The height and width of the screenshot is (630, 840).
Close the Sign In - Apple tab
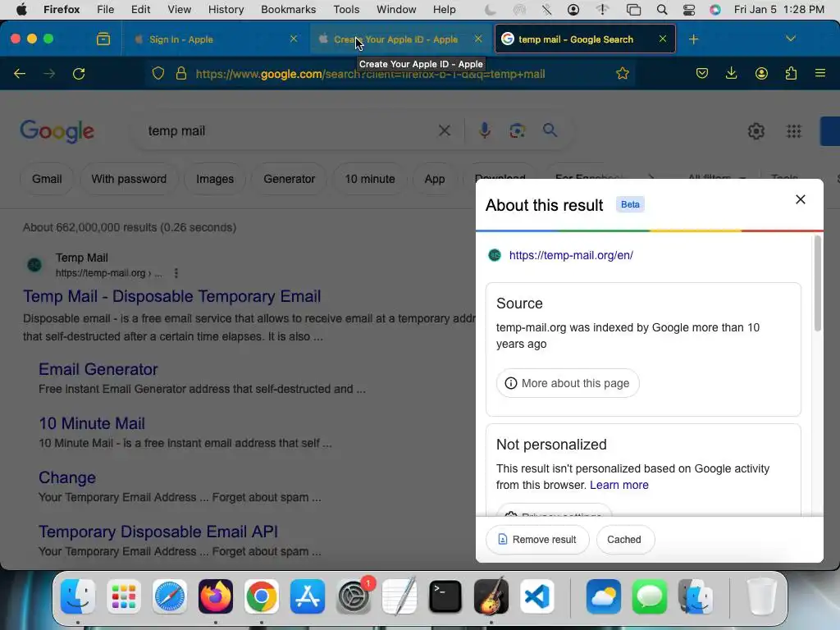tap(294, 39)
